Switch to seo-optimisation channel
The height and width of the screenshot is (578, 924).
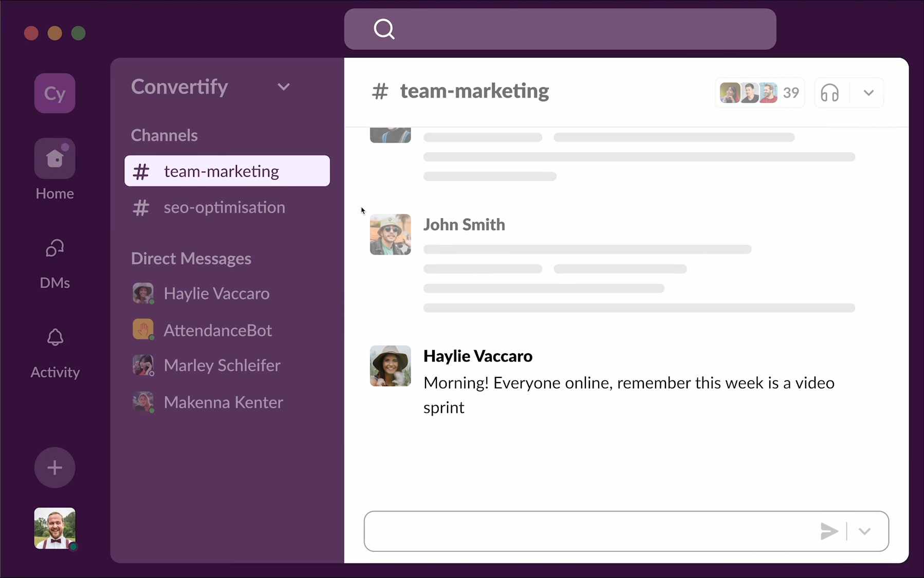coord(224,207)
